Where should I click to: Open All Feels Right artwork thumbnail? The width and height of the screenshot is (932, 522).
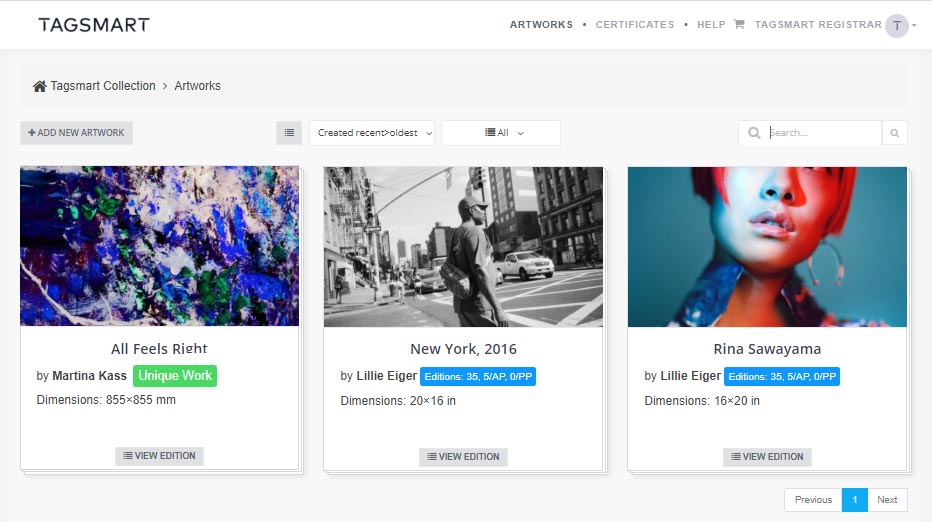pos(160,246)
